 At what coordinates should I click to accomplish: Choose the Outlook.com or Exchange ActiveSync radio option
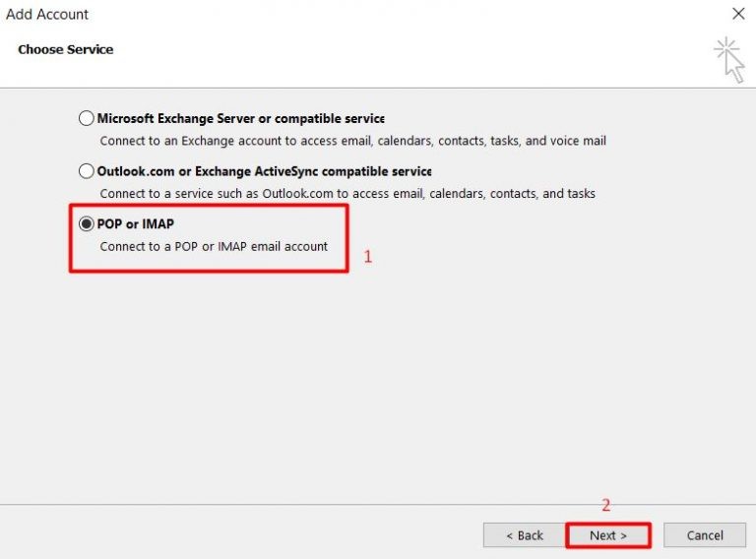click(x=87, y=171)
